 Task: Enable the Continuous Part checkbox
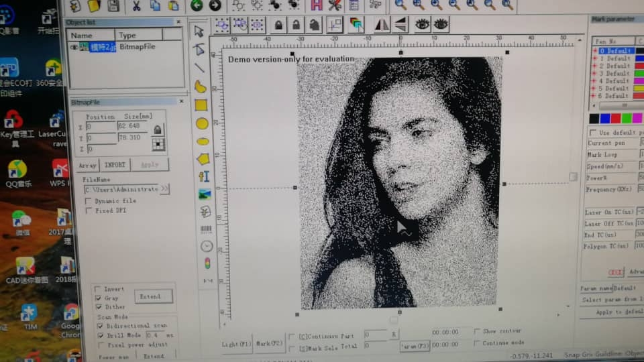coord(292,337)
